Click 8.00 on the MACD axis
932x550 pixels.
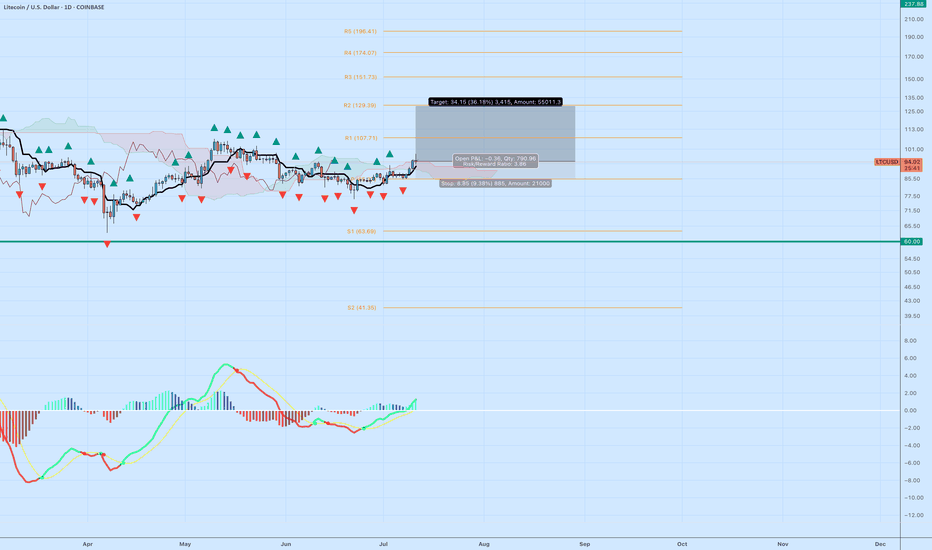pos(911,341)
